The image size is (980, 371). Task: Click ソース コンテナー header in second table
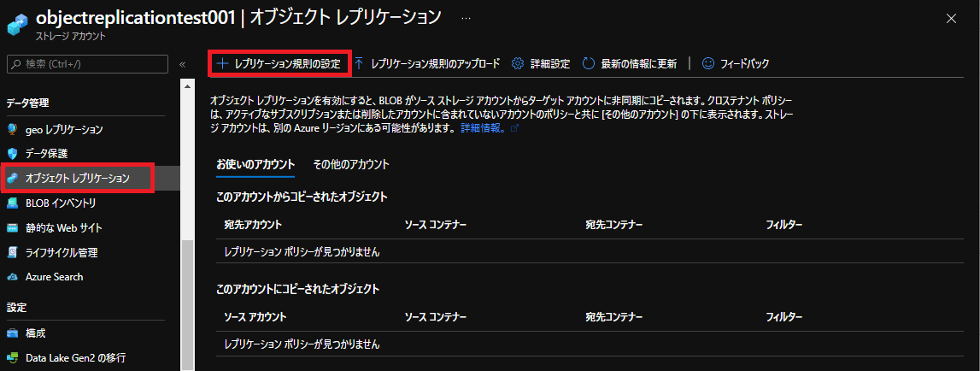(x=436, y=316)
